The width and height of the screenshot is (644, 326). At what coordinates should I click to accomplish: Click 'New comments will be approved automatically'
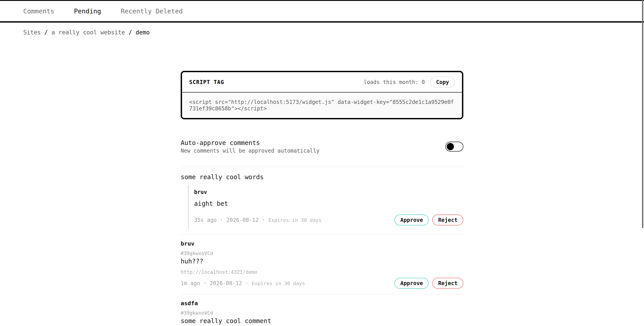tap(250, 151)
